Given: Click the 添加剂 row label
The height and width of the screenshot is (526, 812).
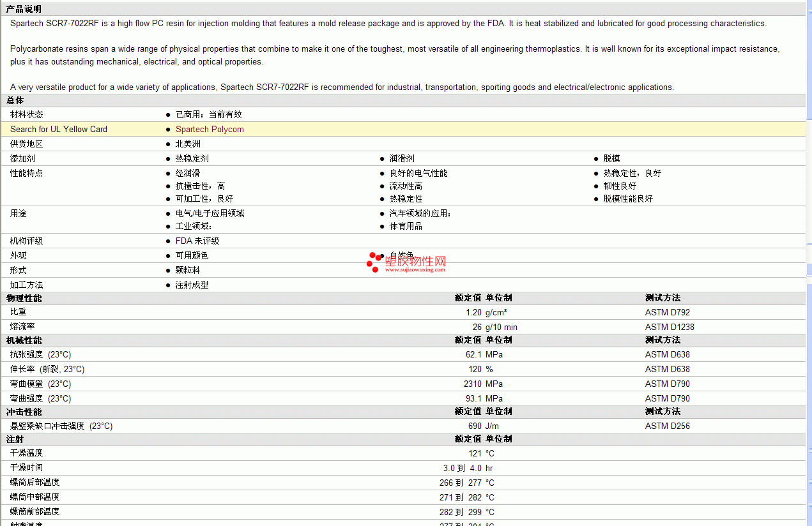Looking at the screenshot, I should tap(22, 158).
